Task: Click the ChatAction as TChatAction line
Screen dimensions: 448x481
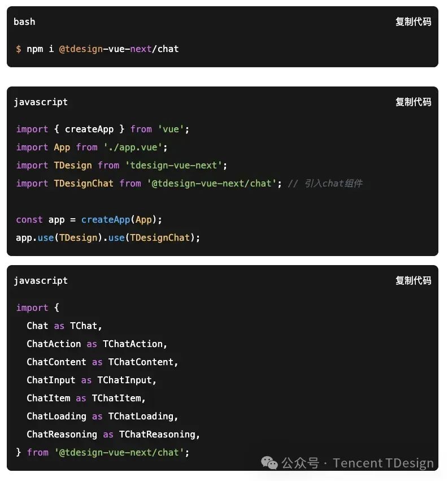Action: tap(97, 344)
